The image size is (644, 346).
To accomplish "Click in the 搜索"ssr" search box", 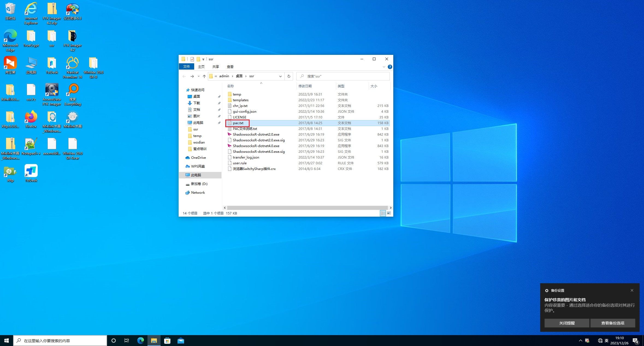I will [x=343, y=76].
